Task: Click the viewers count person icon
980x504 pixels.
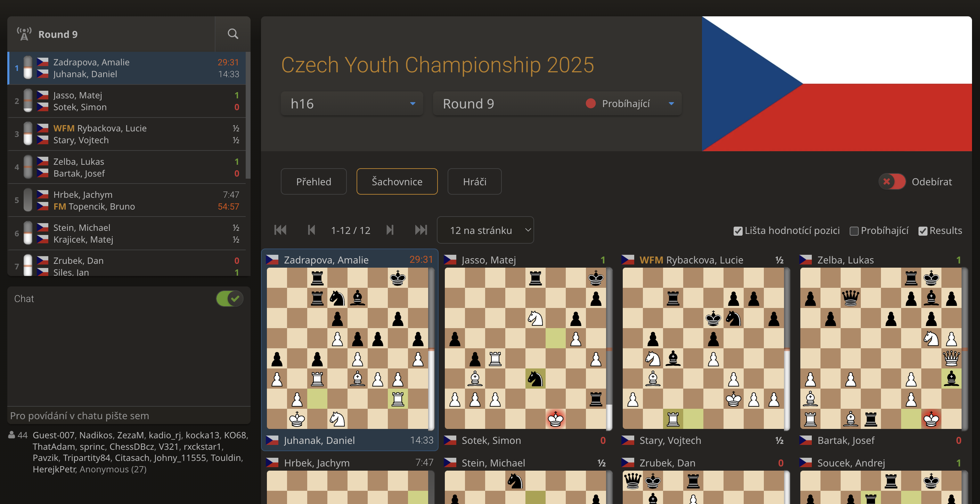Action: tap(12, 435)
